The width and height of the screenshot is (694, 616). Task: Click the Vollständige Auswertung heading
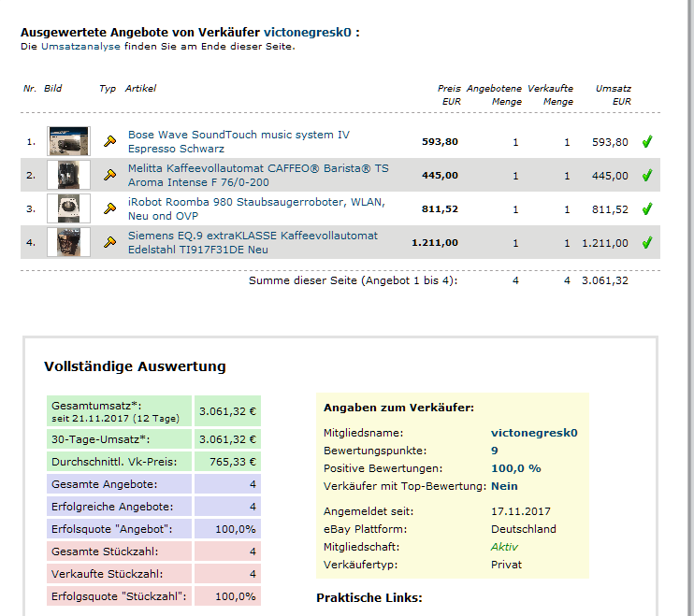(135, 366)
